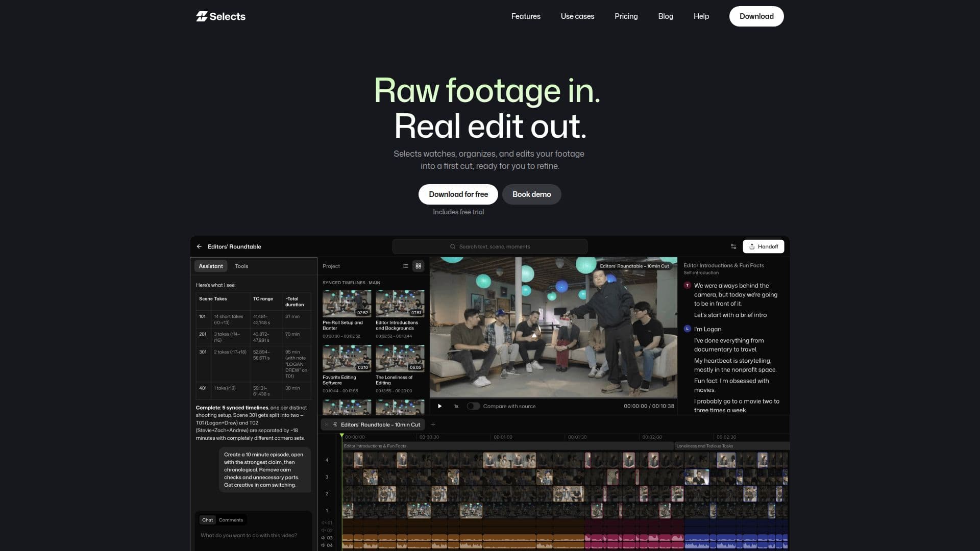Image resolution: width=980 pixels, height=551 pixels.
Task: Switch Project panel to grid view
Action: click(x=418, y=266)
